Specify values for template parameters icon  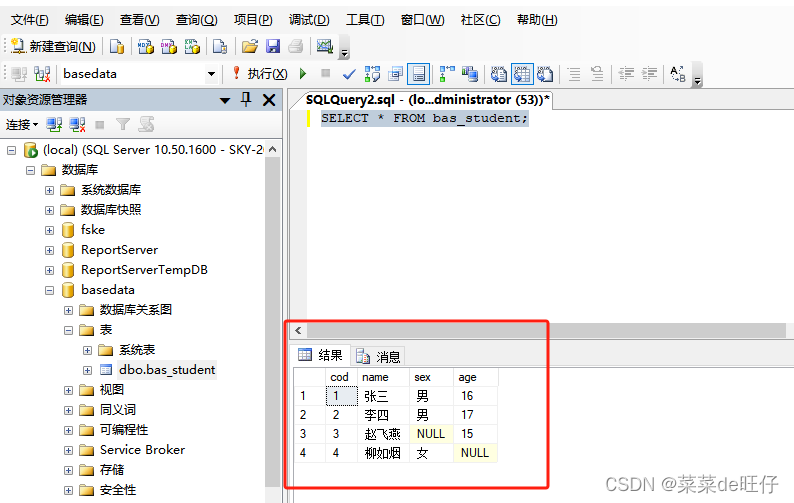pos(678,74)
